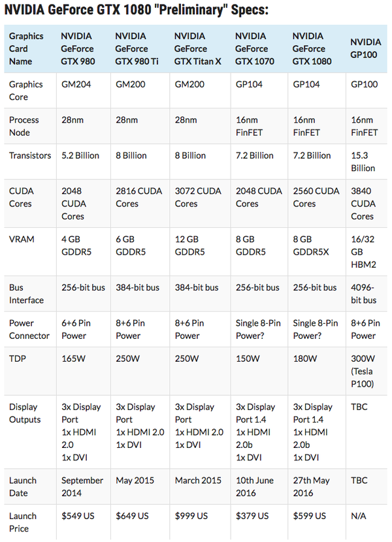Click the Display Outputs row label
The height and width of the screenshot is (542, 392).
pos(25,413)
